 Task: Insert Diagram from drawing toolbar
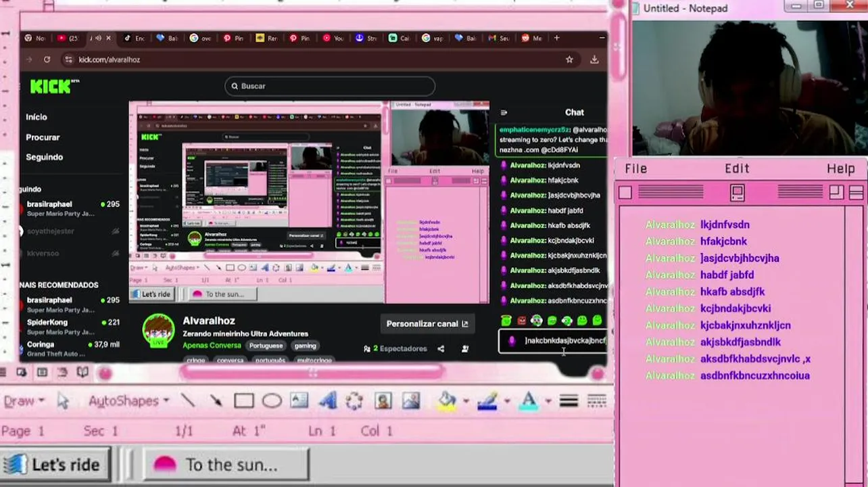(x=354, y=401)
